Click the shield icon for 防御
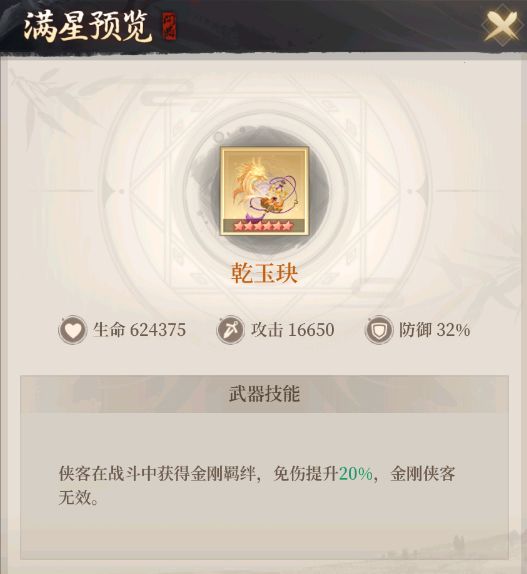 pyautogui.click(x=378, y=330)
